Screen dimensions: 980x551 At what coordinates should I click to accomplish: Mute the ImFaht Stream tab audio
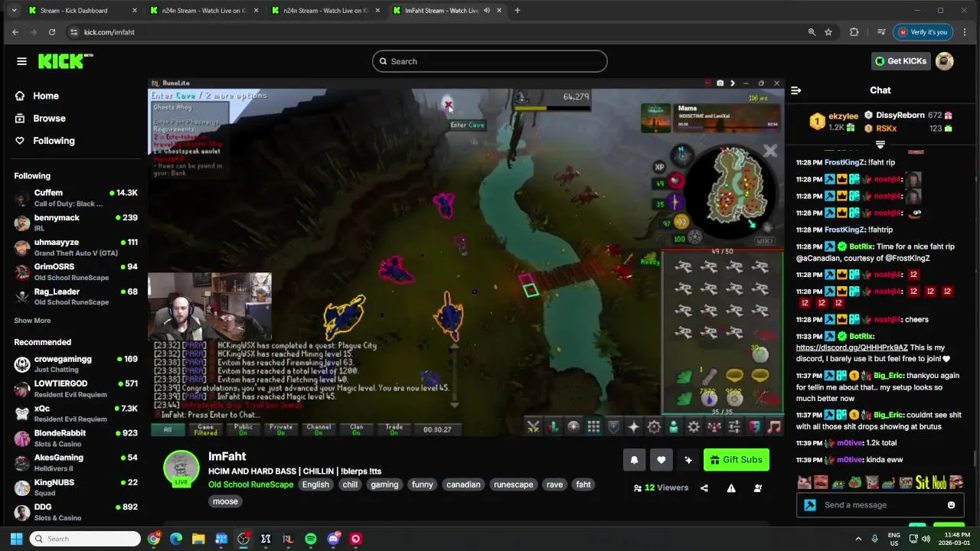[x=487, y=11]
